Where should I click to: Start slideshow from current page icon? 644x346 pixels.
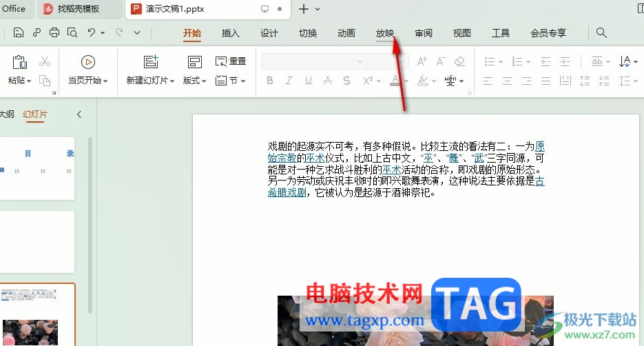coord(88,62)
